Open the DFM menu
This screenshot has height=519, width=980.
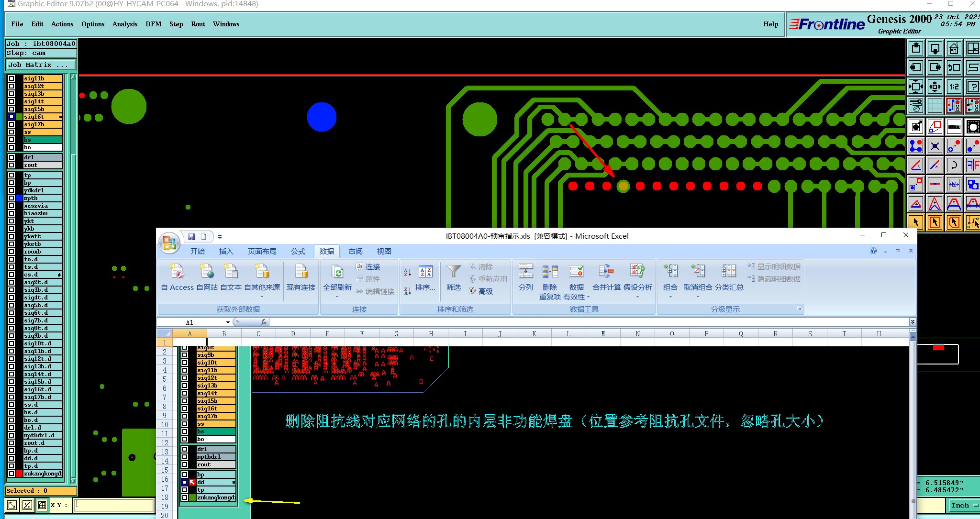point(153,24)
